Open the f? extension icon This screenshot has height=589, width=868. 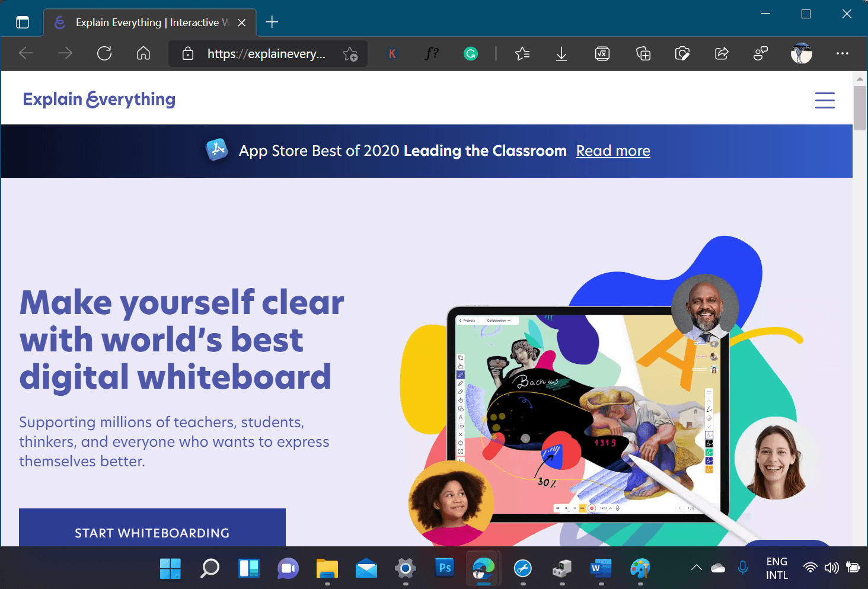coord(432,53)
